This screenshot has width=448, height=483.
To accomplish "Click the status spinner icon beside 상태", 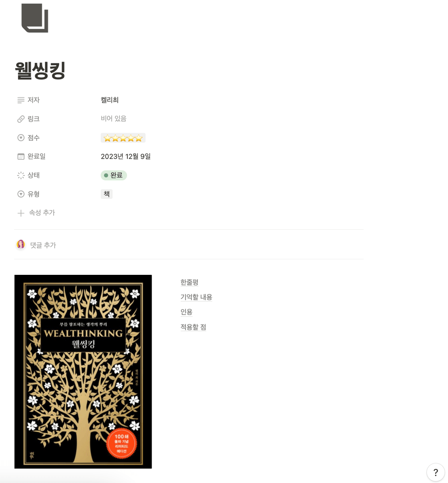I will (x=21, y=175).
